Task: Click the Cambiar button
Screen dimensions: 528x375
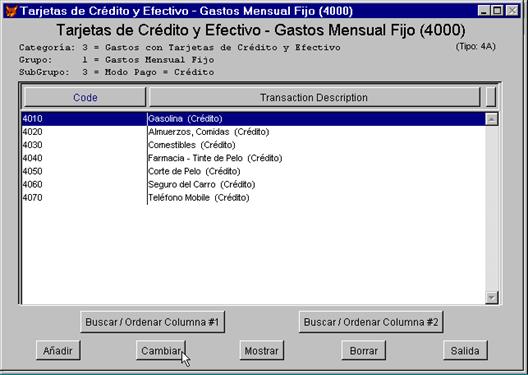Action: point(161,350)
